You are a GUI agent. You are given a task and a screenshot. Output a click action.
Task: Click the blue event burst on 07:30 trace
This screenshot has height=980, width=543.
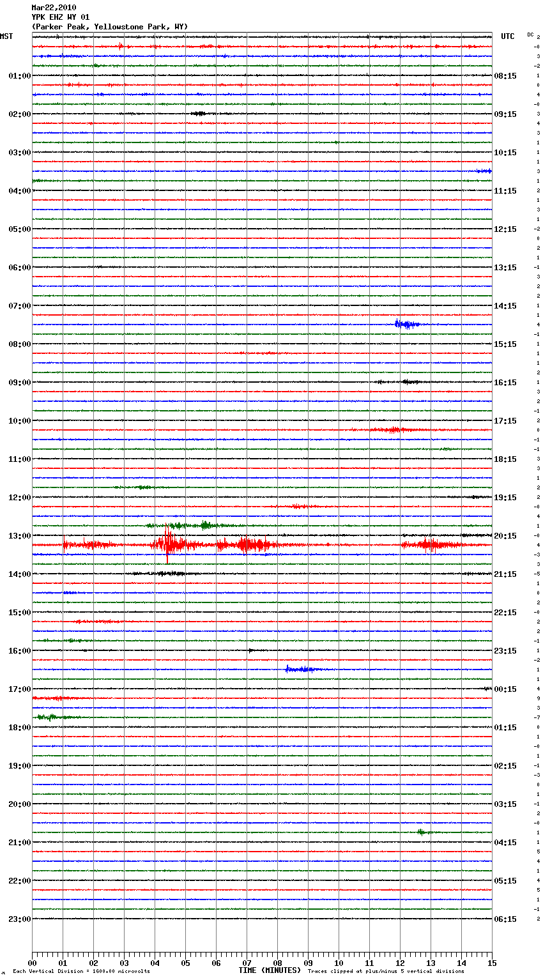pyautogui.click(x=406, y=325)
